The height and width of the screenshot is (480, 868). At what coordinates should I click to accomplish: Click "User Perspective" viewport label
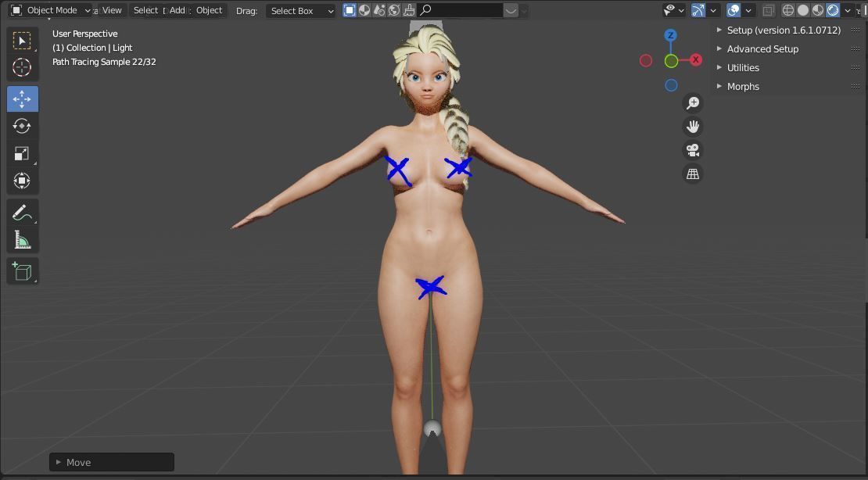[x=84, y=34]
